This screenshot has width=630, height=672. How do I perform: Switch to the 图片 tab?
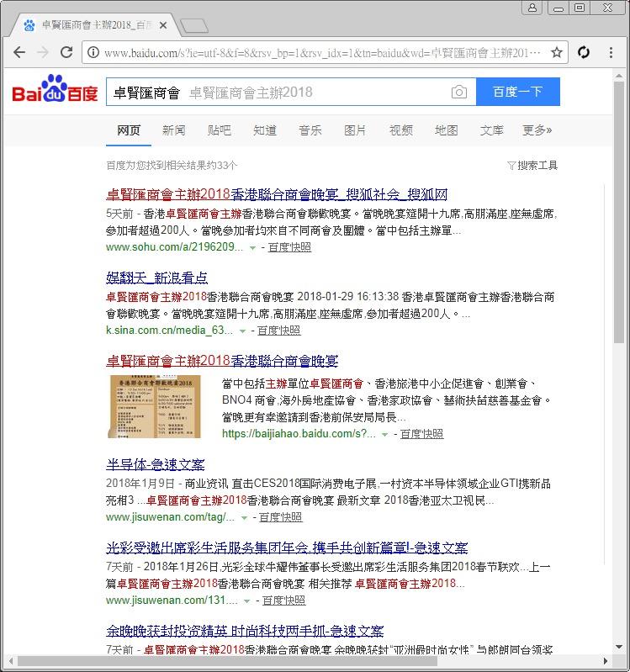click(x=355, y=130)
